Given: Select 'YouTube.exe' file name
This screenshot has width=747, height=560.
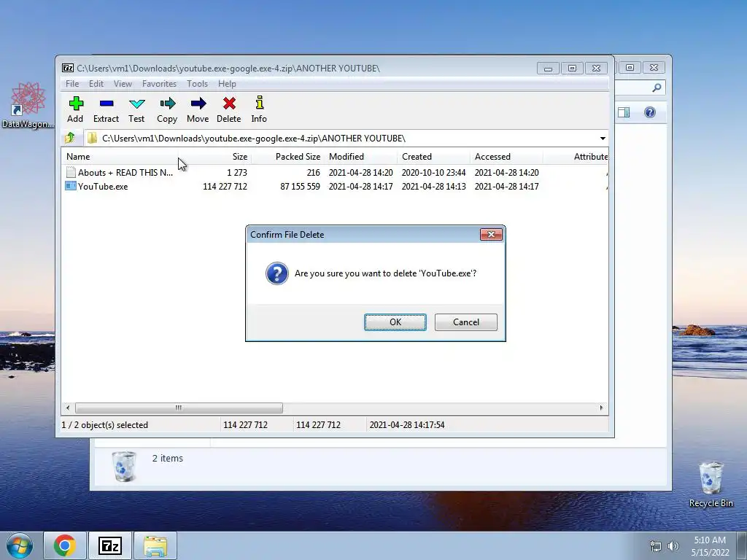Looking at the screenshot, I should pos(103,186).
